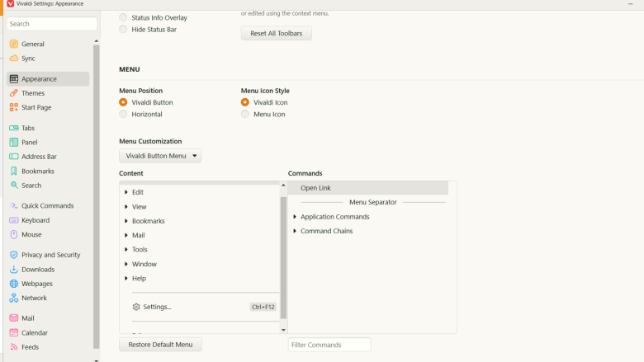Open the Start Page settings icon
This screenshot has width=644, height=362.
(14, 107)
